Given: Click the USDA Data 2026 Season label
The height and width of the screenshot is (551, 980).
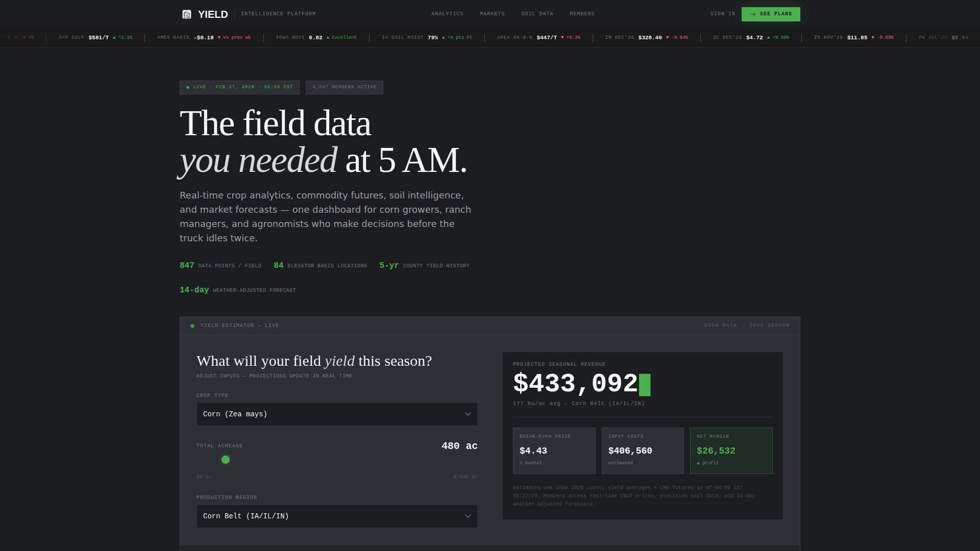Looking at the screenshot, I should (746, 325).
